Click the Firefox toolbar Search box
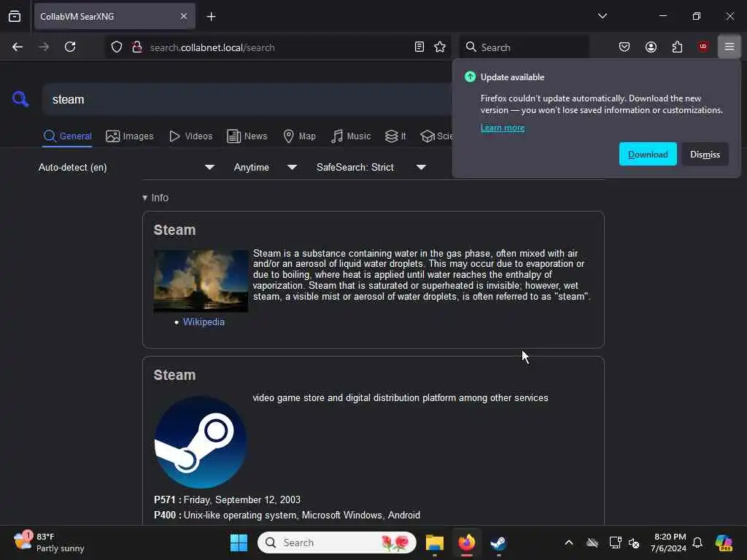The width and height of the screenshot is (747, 560). pyautogui.click(x=524, y=47)
